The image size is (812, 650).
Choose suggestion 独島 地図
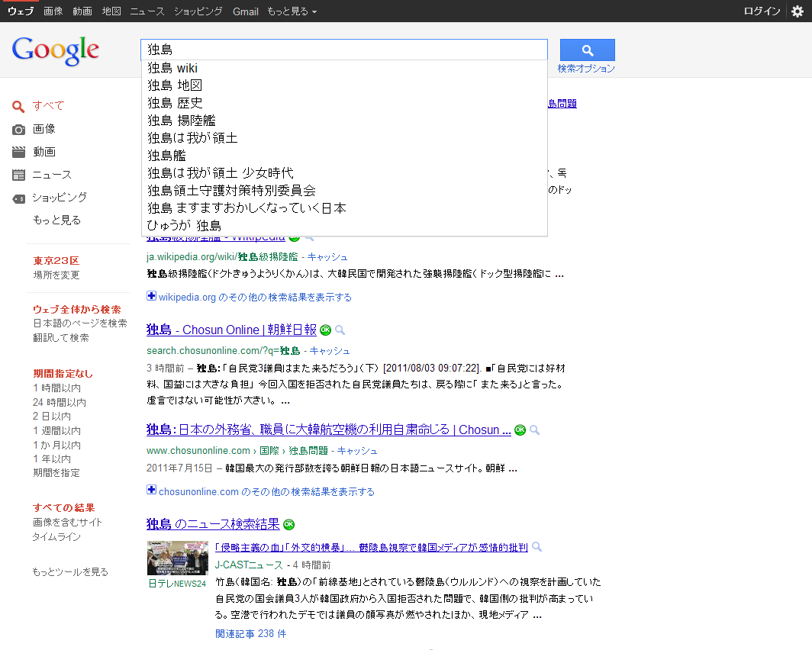point(344,85)
